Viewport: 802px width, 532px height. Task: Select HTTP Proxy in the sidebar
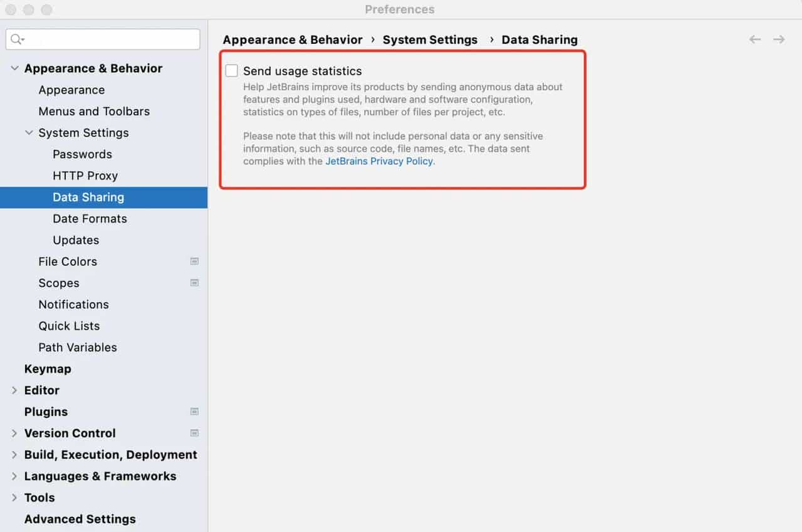click(x=85, y=175)
